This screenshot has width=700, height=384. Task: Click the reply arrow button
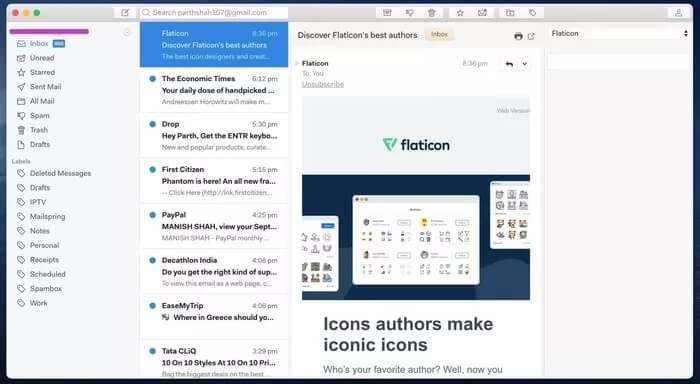pyautogui.click(x=509, y=64)
